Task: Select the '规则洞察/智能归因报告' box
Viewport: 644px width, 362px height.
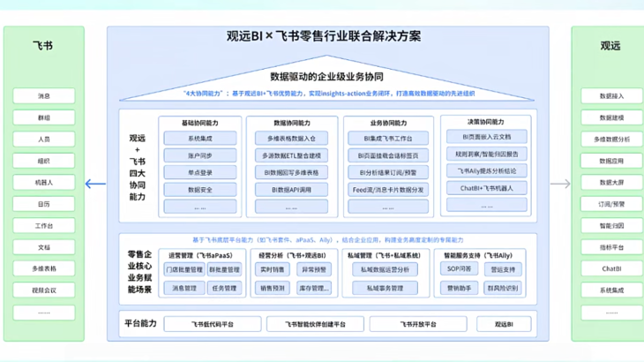Action: (487, 155)
